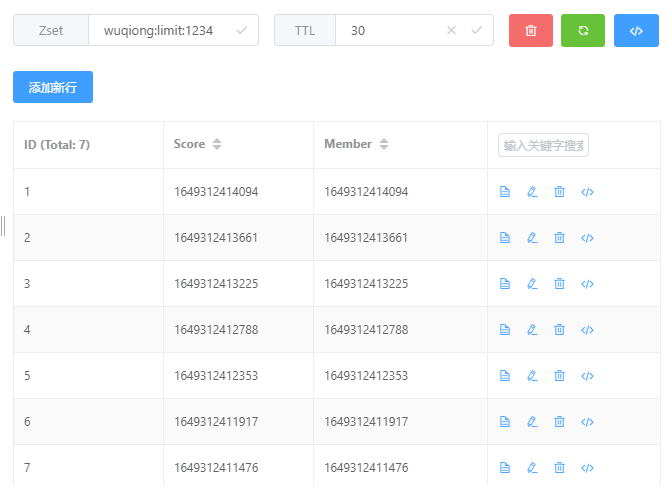Show command for row 1649312413661

click(x=587, y=238)
